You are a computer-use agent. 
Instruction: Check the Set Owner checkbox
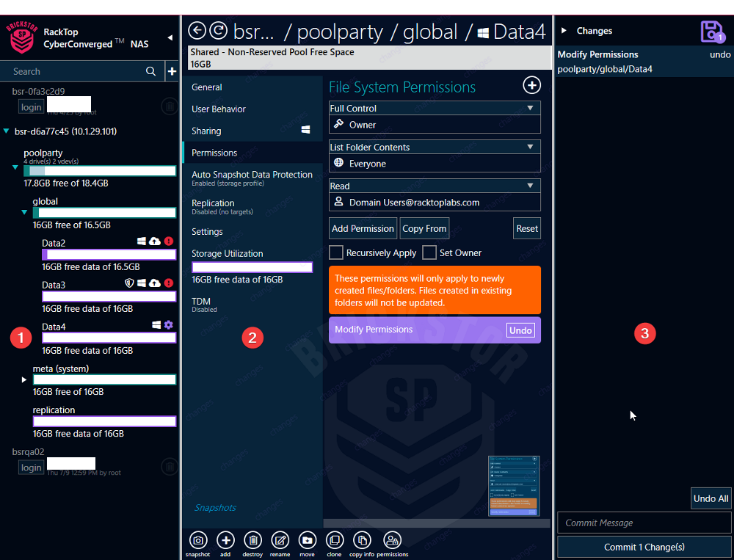coord(429,253)
